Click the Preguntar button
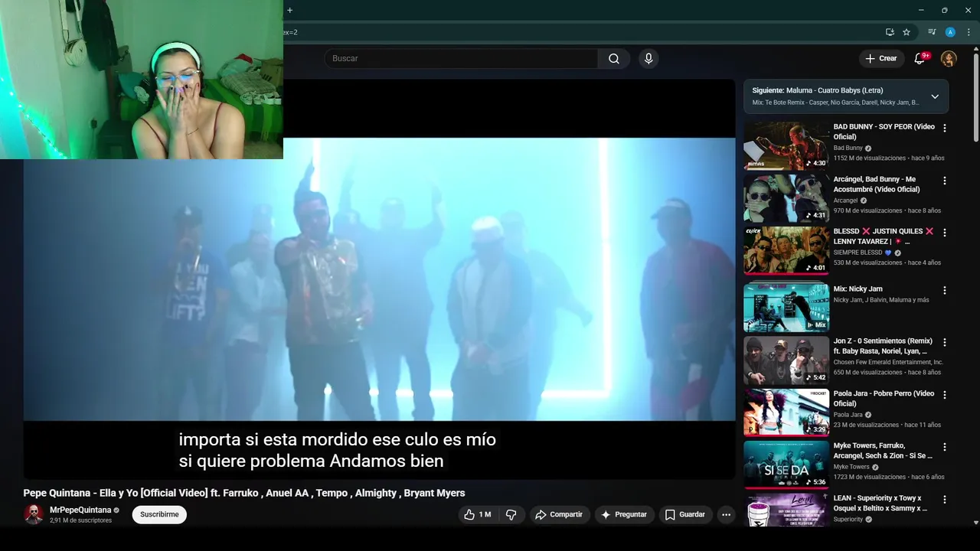Viewport: 980px width, 551px height. pyautogui.click(x=624, y=515)
